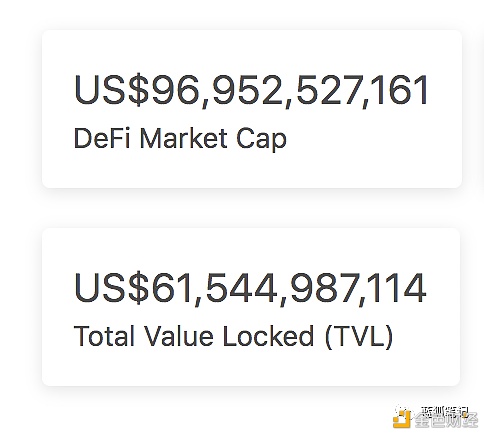The image size is (484, 434).
Task: Click the black Chinese watermark text above 金色财经
Action: [444, 412]
